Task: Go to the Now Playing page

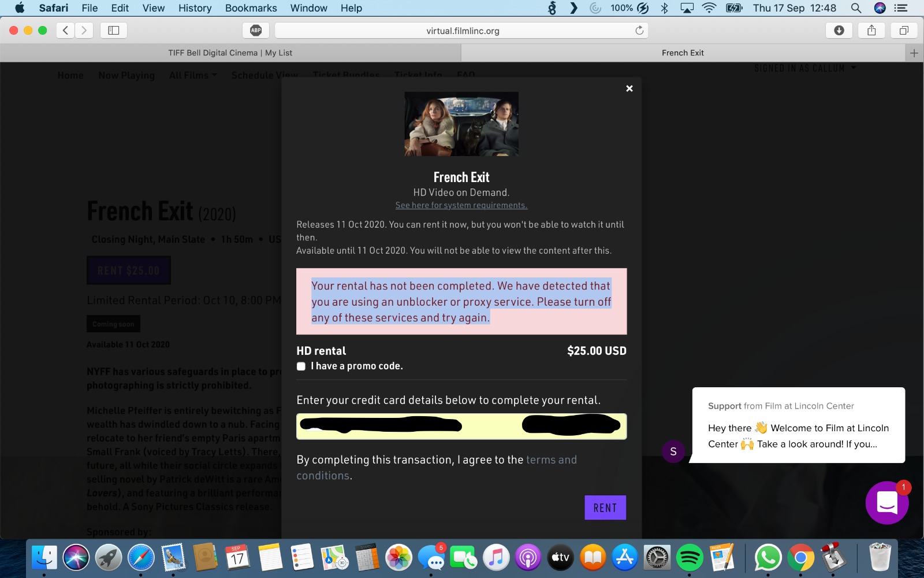Action: tap(126, 75)
